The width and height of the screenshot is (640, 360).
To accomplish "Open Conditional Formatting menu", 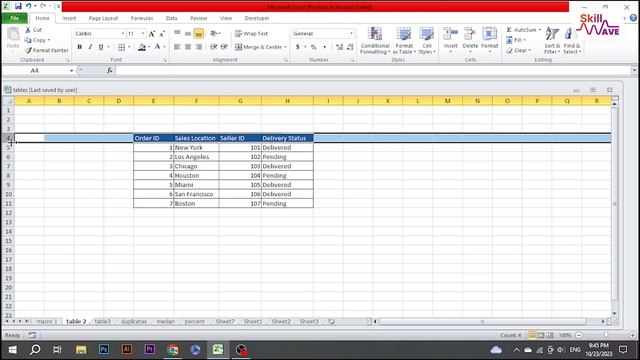I will [x=375, y=40].
